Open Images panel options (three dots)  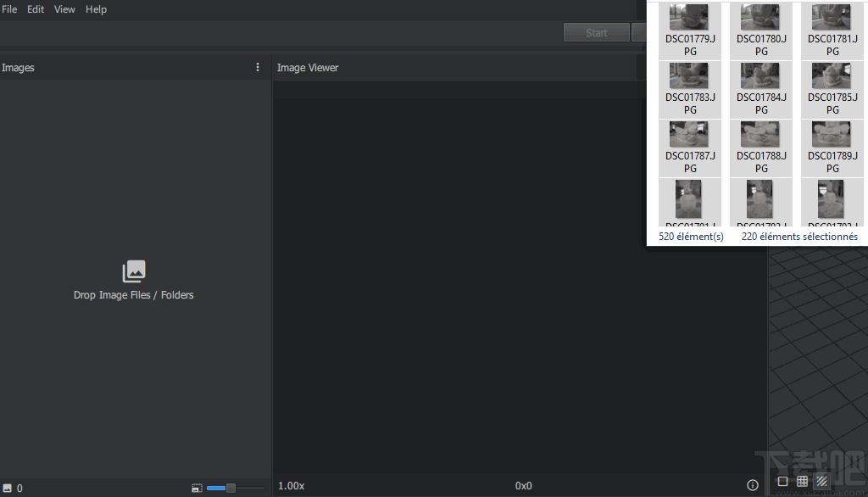tap(258, 67)
